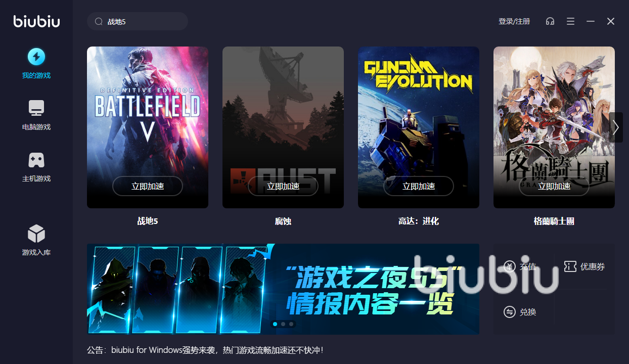Select the first banner carousel dot
The image size is (629, 364).
[x=275, y=324]
